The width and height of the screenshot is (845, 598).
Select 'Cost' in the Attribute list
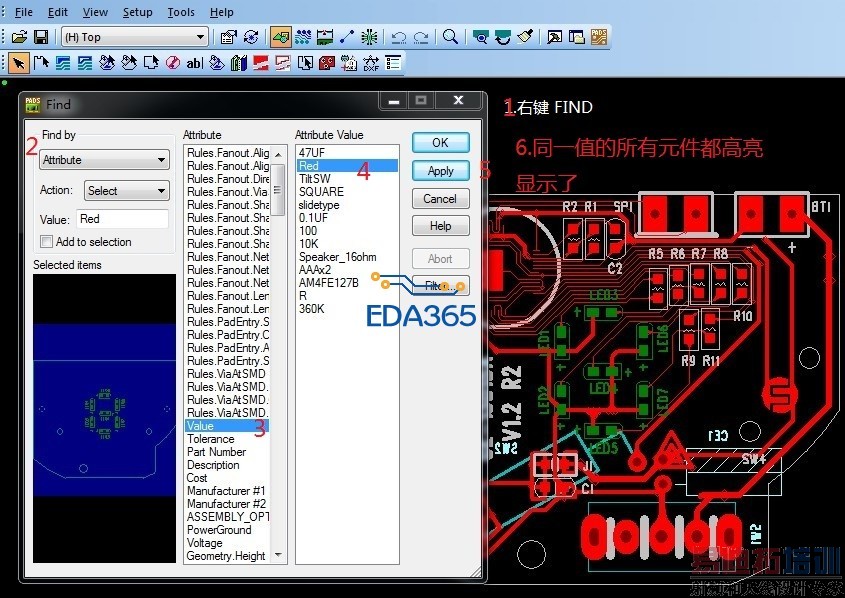point(197,478)
